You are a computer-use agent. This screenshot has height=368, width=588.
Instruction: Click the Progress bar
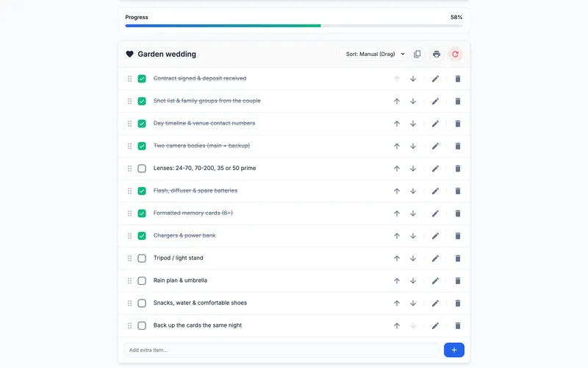coord(294,26)
